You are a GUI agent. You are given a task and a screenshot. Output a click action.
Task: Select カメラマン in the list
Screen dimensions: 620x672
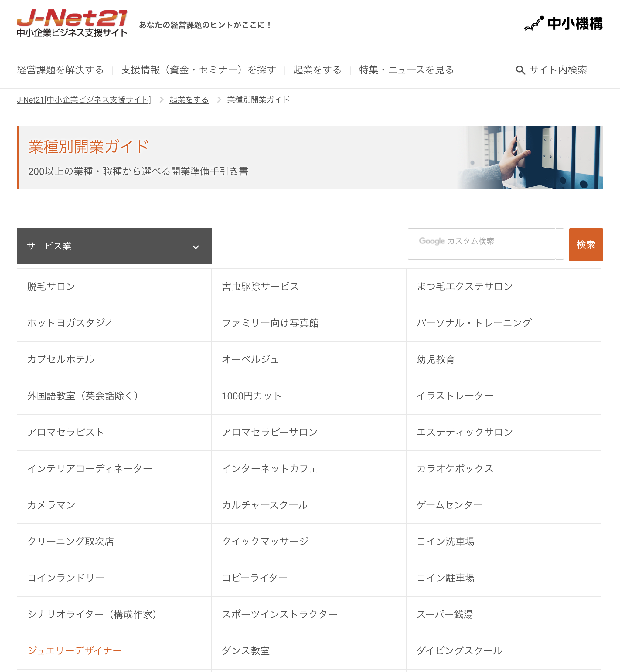pyautogui.click(x=114, y=505)
